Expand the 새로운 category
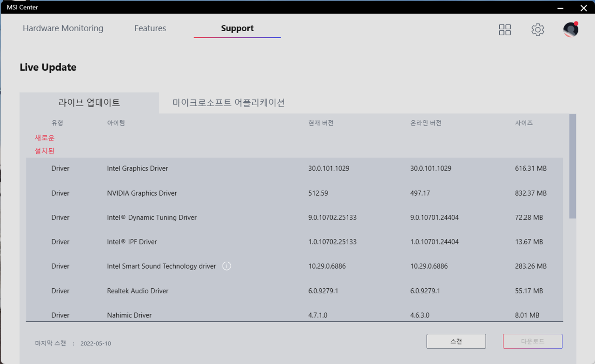595x364 pixels. (45, 138)
